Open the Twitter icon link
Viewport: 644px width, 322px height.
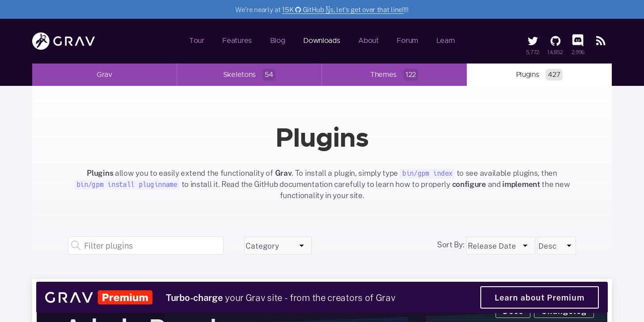(x=532, y=41)
